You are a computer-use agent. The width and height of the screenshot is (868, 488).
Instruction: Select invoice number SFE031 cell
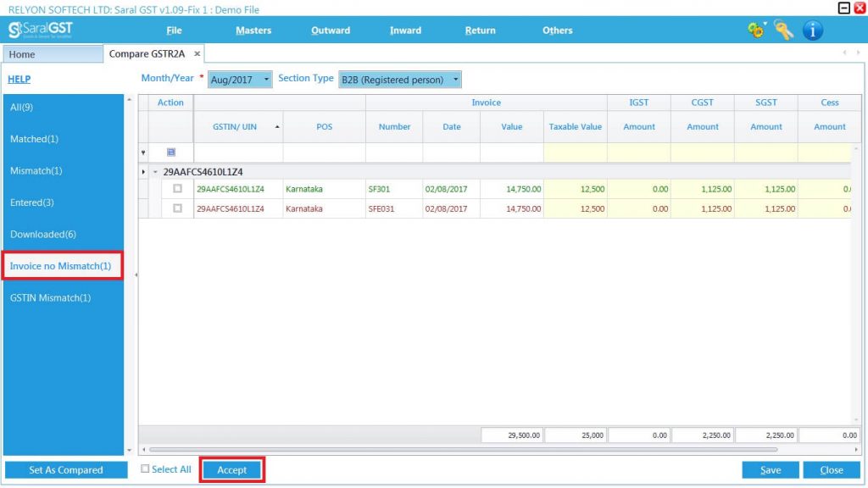394,208
